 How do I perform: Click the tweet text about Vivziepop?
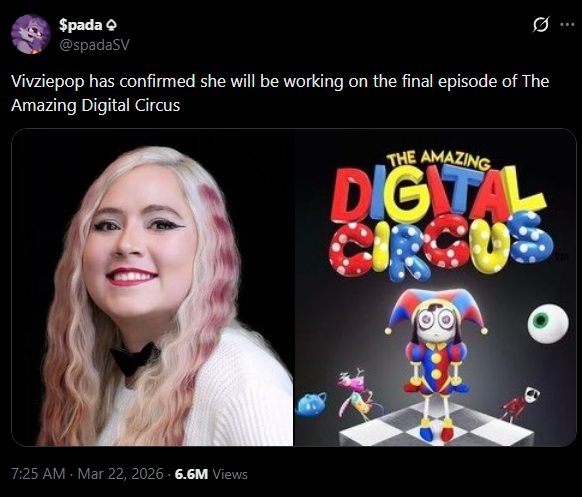(x=280, y=93)
